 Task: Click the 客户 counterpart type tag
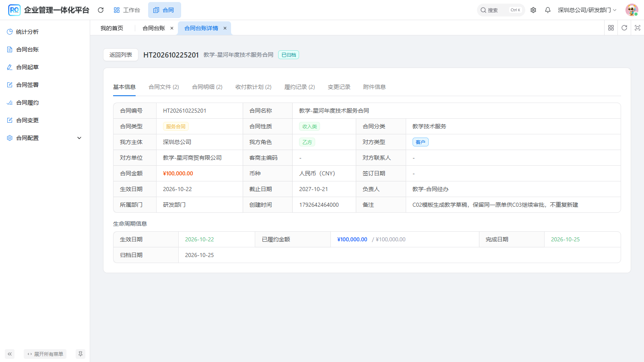(x=421, y=142)
